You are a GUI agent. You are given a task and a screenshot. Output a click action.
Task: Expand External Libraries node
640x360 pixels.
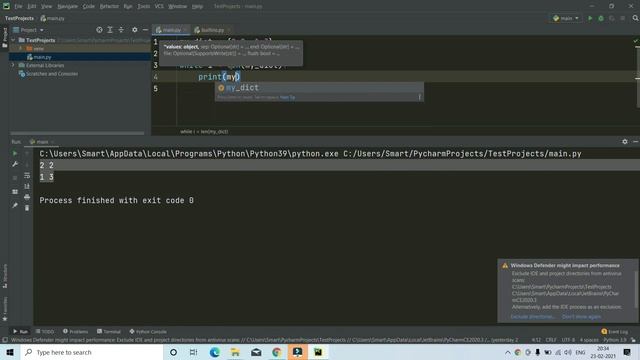pyautogui.click(x=13, y=65)
